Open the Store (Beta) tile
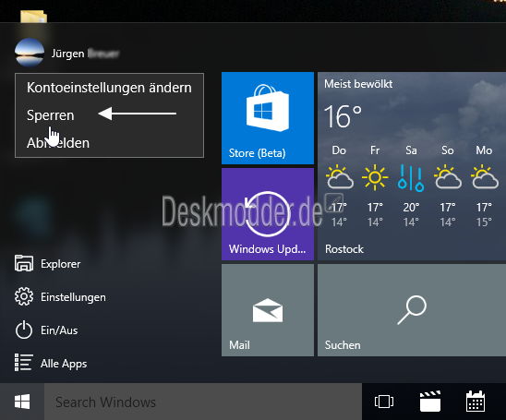Image resolution: width=506 pixels, height=420 pixels. pyautogui.click(x=268, y=118)
